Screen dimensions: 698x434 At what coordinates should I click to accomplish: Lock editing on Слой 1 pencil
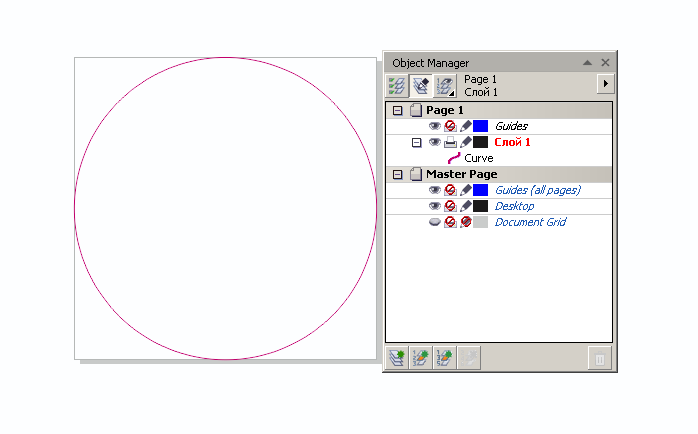466,142
